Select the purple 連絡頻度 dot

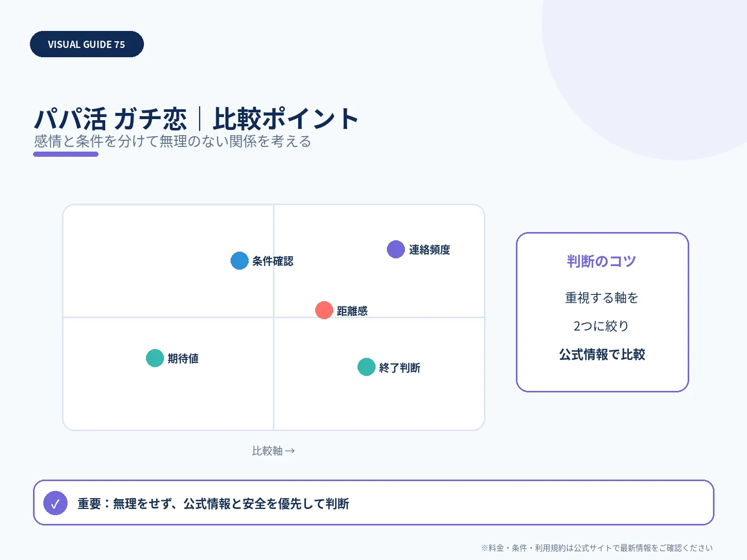pos(396,250)
